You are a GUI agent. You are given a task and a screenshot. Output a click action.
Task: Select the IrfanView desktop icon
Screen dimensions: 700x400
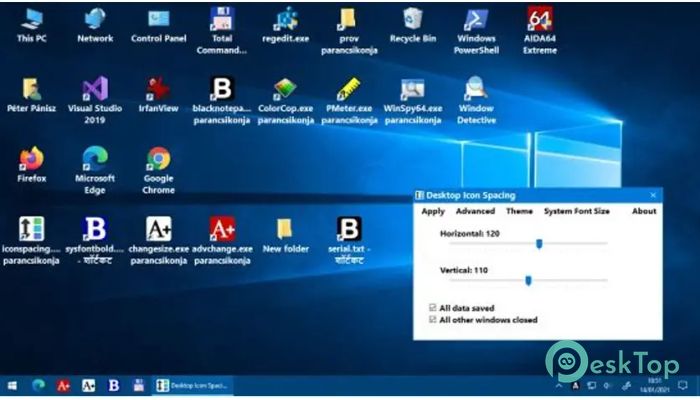[158, 95]
